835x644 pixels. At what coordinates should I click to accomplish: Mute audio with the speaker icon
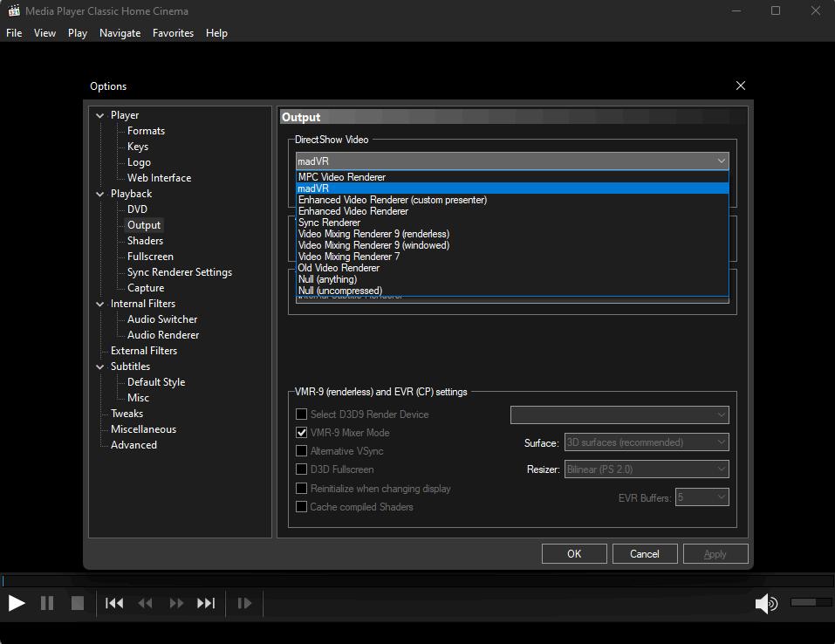765,603
